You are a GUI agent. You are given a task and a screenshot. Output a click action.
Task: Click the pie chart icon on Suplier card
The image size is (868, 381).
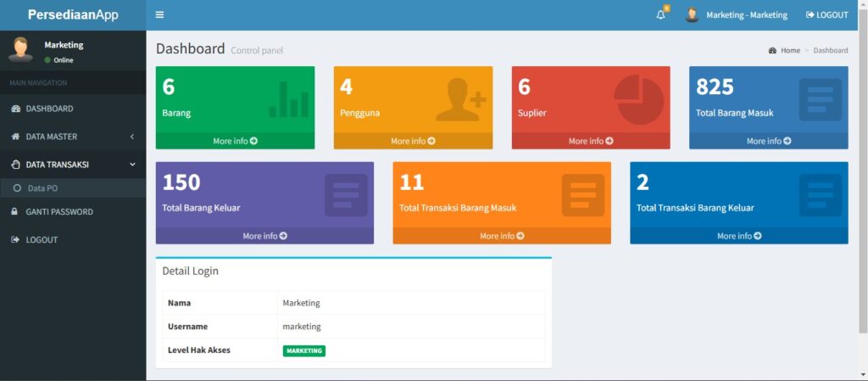point(639,99)
